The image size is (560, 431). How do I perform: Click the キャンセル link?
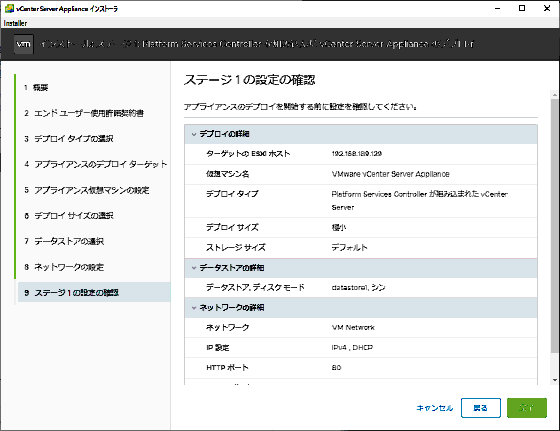435,408
